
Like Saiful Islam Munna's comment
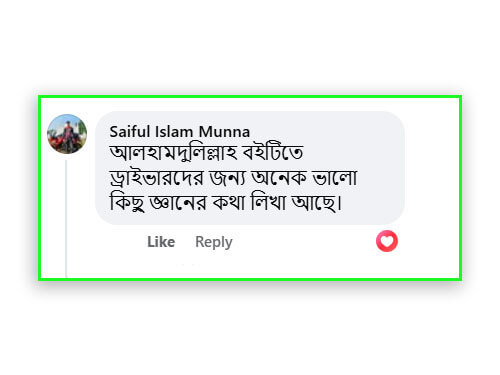click(161, 242)
